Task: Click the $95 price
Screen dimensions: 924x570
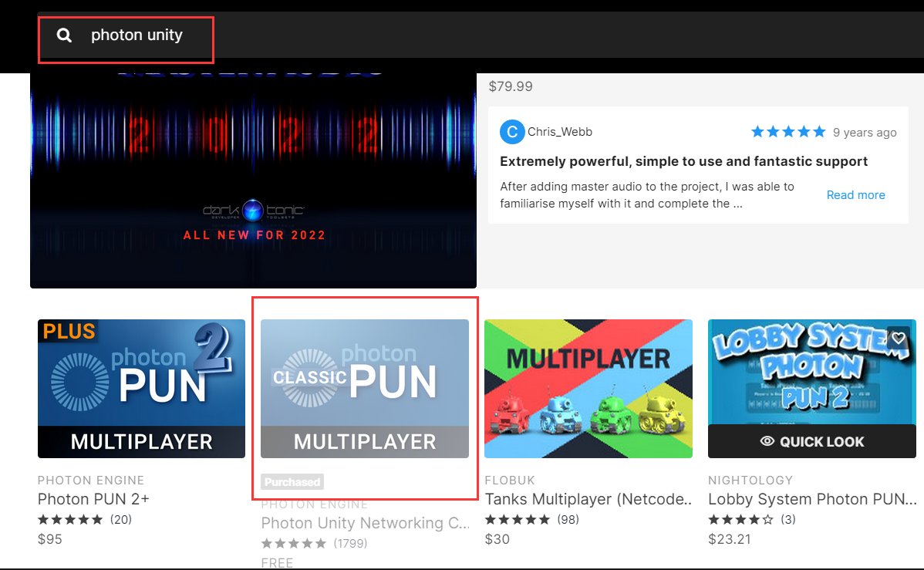Action: [x=49, y=539]
